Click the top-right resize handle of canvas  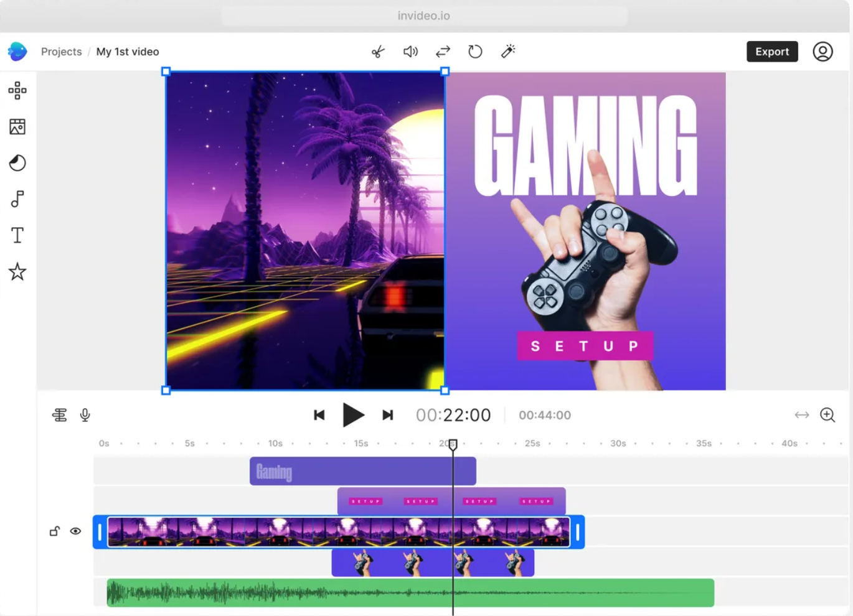445,72
